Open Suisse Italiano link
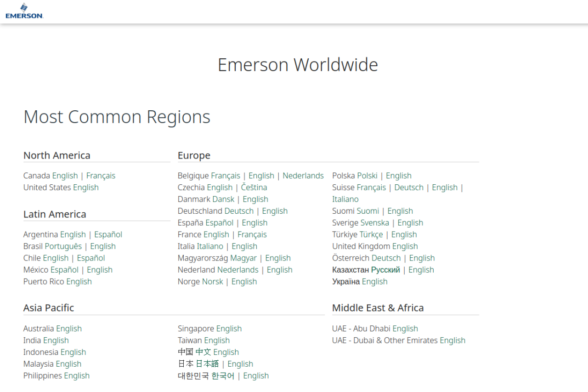Viewport: 588px width, 392px height. pos(345,199)
